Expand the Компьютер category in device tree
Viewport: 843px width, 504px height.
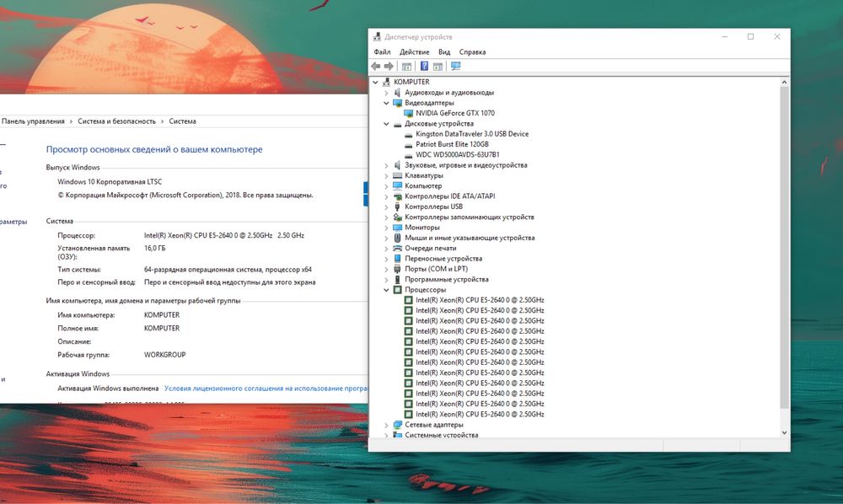coord(386,186)
